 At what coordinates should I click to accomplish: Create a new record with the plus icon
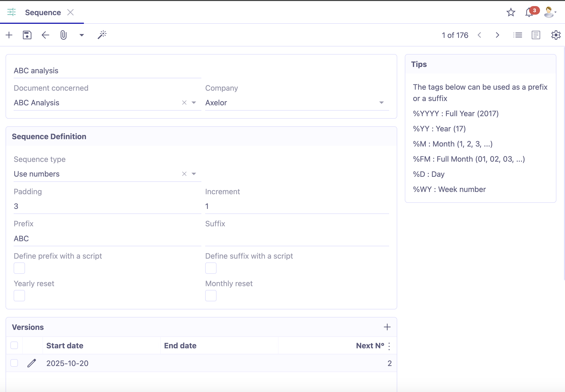(x=9, y=35)
